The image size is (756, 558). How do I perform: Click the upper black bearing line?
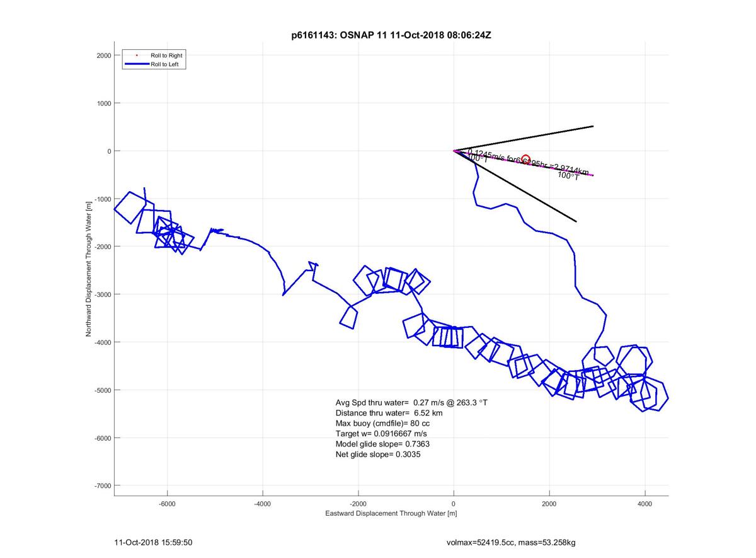[524, 139]
